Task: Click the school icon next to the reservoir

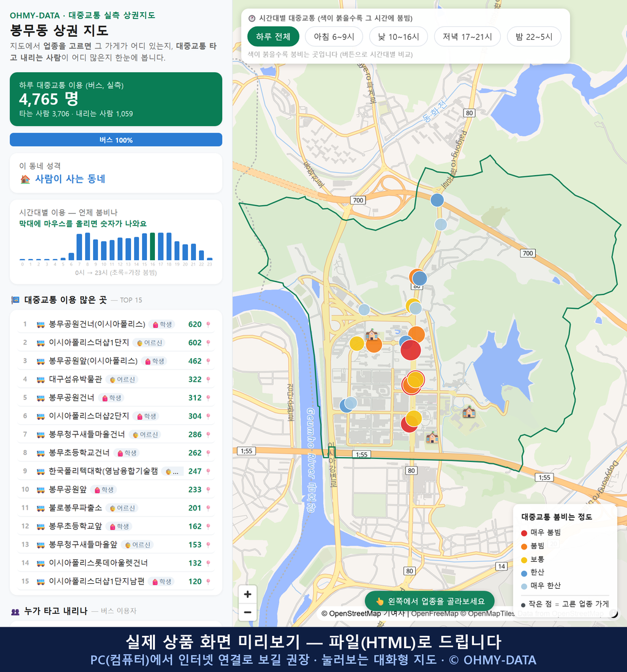Action: pyautogui.click(x=469, y=412)
